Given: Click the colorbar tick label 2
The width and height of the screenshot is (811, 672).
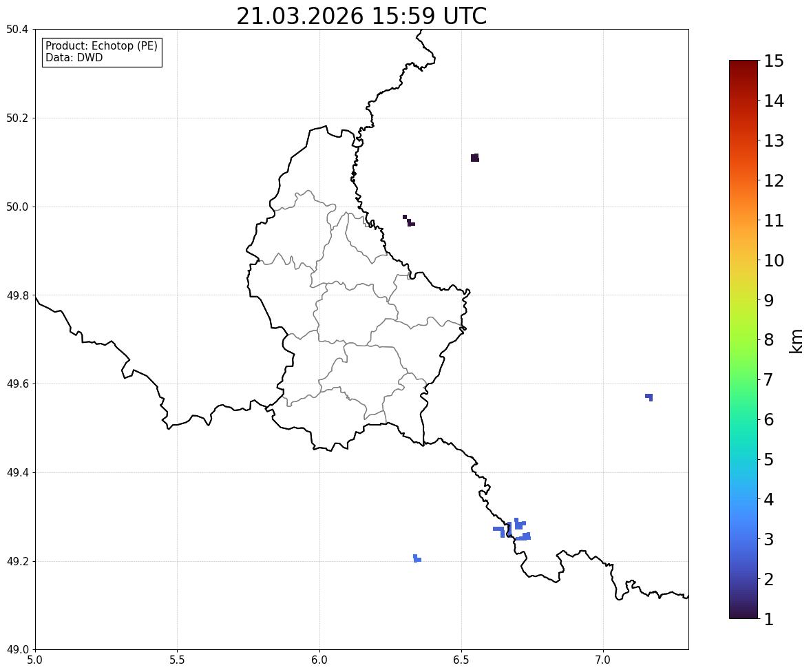Looking at the screenshot, I should (x=769, y=579).
